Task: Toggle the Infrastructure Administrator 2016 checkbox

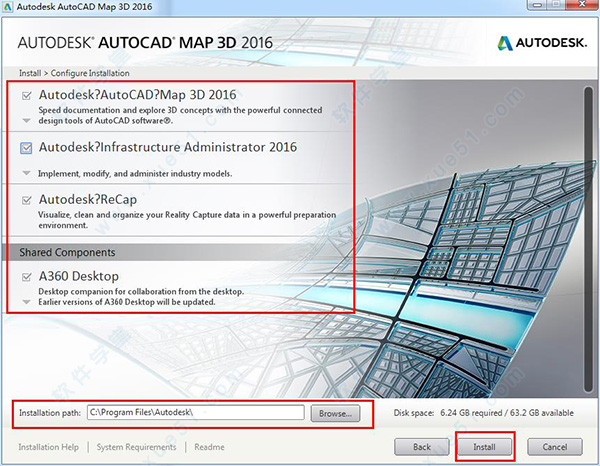Action: tap(26, 148)
